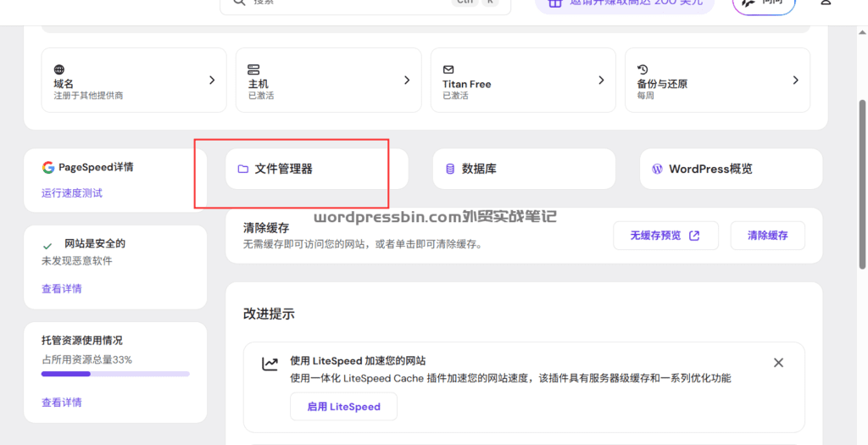This screenshot has width=868, height=445.
Task: Click the globe icon on the 域名 card
Action: (59, 70)
